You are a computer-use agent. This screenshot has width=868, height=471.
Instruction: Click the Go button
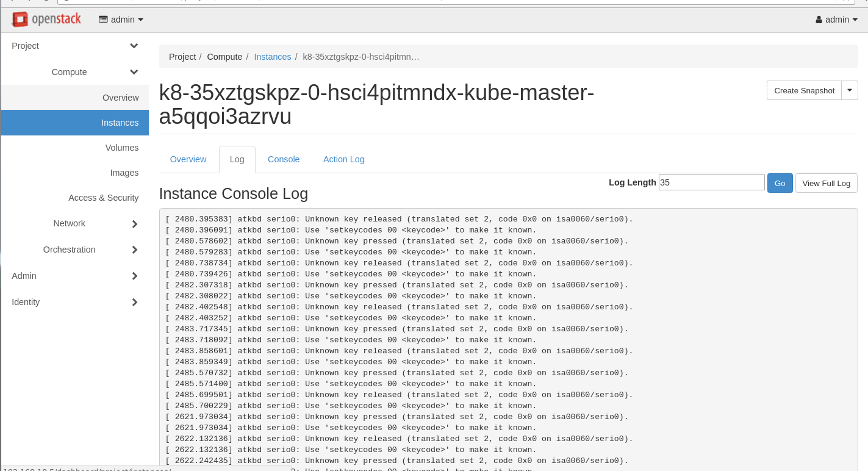pyautogui.click(x=780, y=183)
